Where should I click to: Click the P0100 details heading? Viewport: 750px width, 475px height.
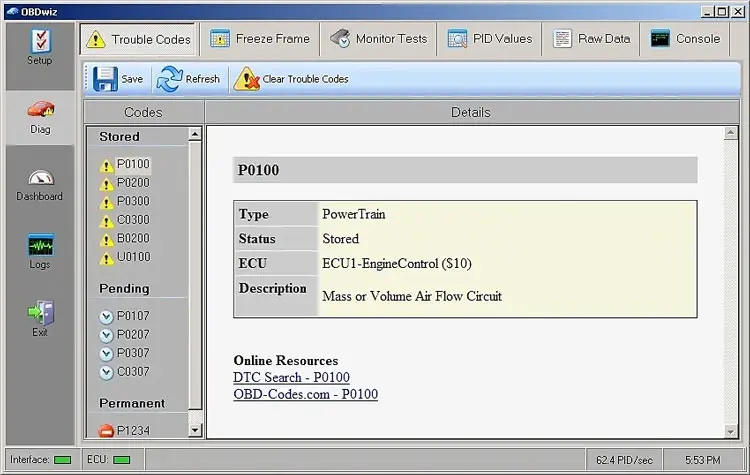(258, 170)
